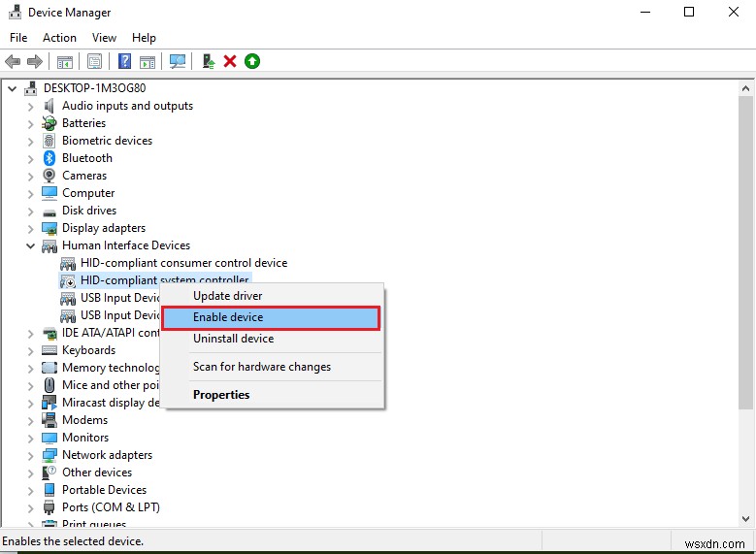Click the Biometric devices fingerprint icon
756x554 pixels.
pyautogui.click(x=49, y=141)
